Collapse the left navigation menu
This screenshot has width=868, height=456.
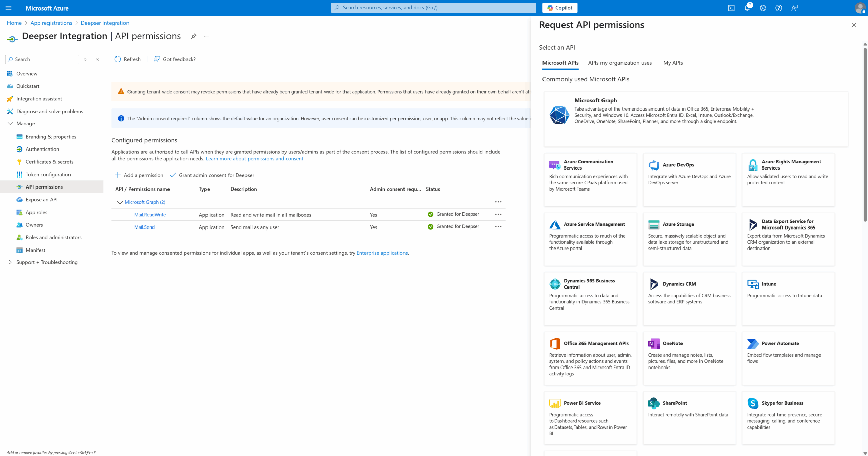point(97,59)
